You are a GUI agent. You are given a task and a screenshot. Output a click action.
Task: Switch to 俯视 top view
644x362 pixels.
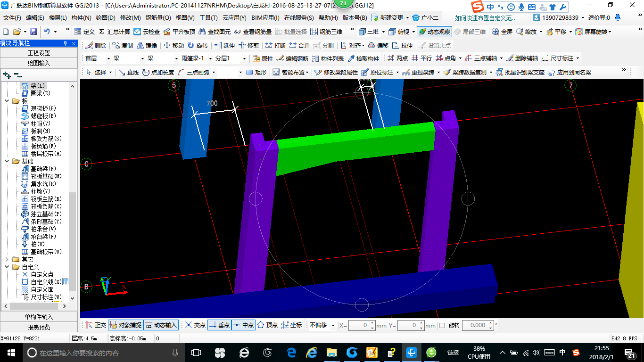tap(399, 32)
